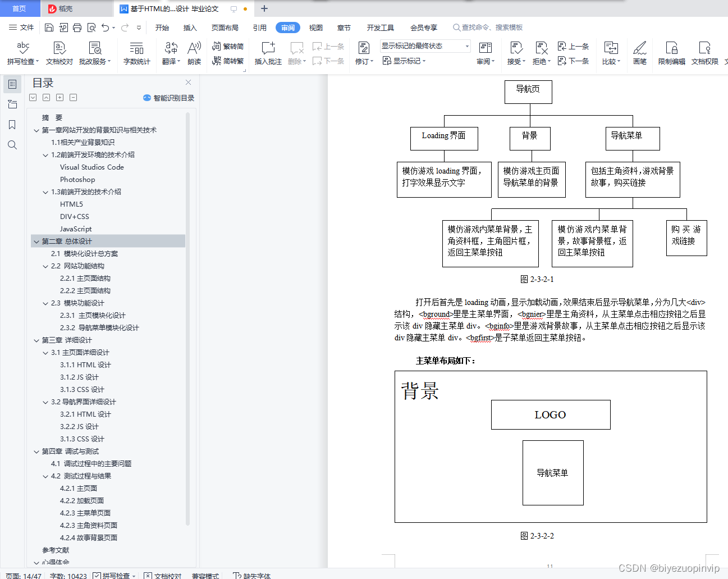Insert a comment with 插入批注

coord(267,52)
